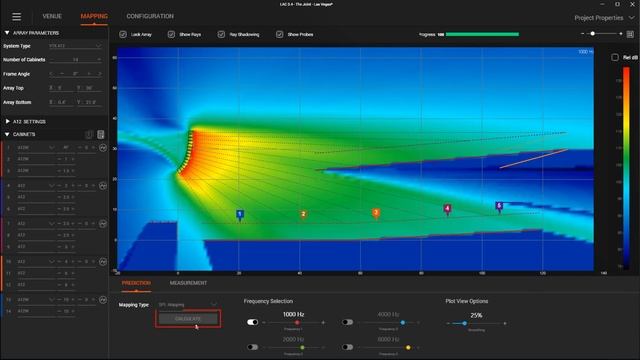The height and width of the screenshot is (360, 640).
Task: Click the calculator icon in CABINETS header
Action: pos(101,134)
